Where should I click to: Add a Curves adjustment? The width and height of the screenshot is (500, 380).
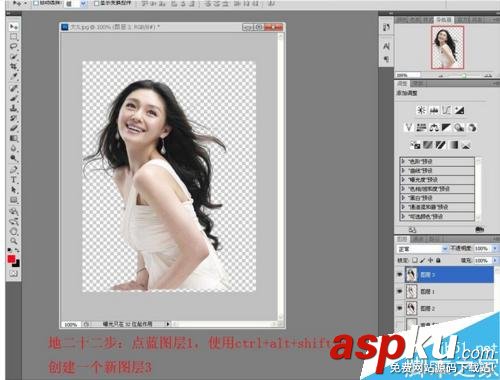pyautogui.click(x=447, y=110)
